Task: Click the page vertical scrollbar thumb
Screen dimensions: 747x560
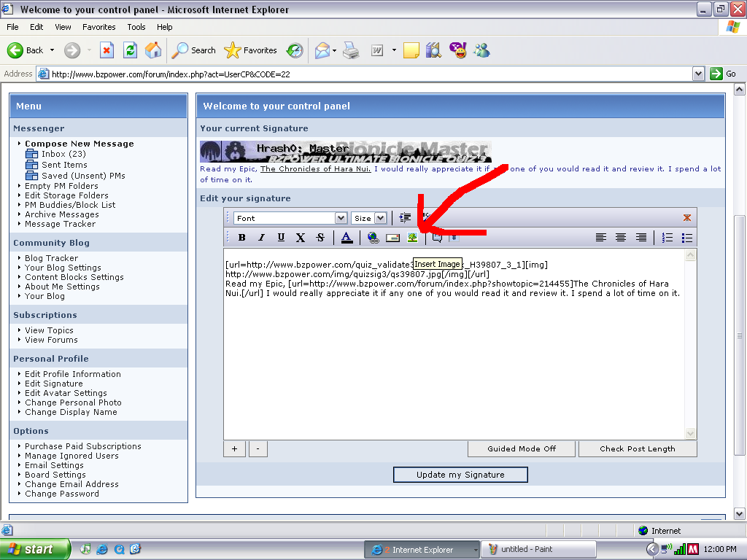Action: click(740, 335)
